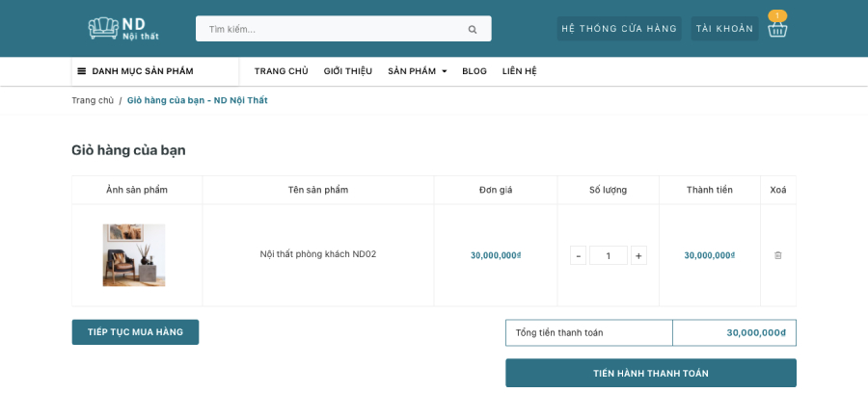Screen dimensions: 868x393
Task: Click Tiếp tục mua hàng button
Action: (x=135, y=332)
